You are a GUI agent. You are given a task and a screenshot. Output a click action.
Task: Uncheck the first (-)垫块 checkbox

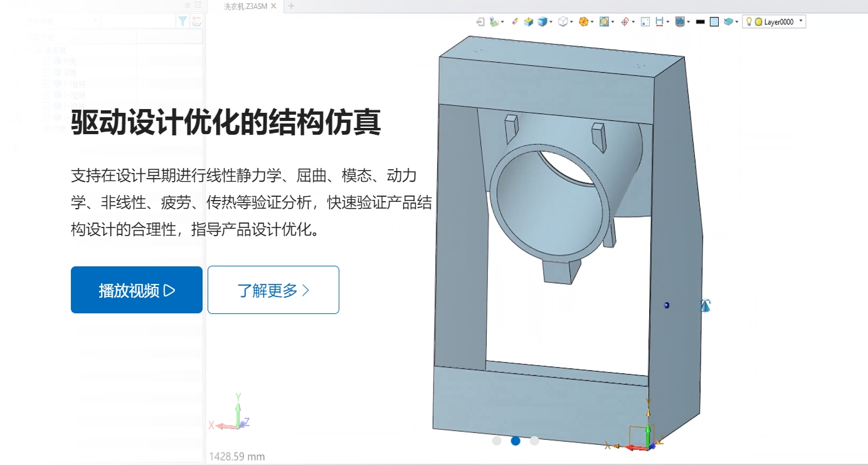tap(46, 83)
